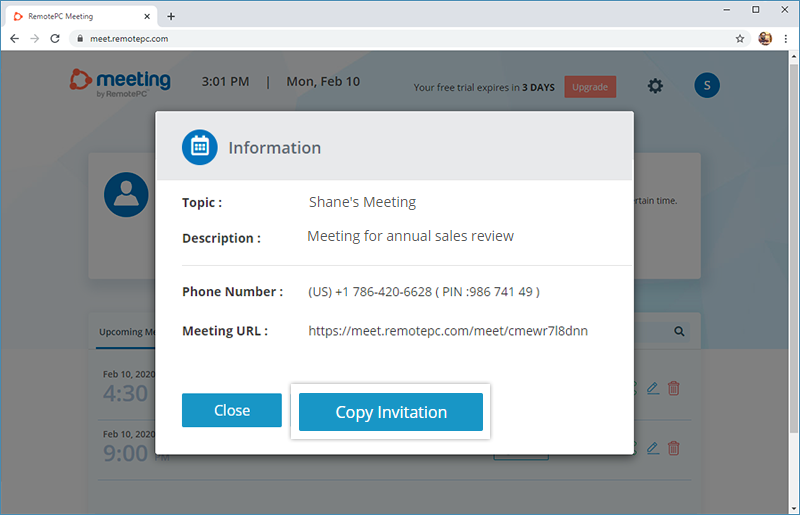Click the calendar icon beside Information

[x=199, y=147]
